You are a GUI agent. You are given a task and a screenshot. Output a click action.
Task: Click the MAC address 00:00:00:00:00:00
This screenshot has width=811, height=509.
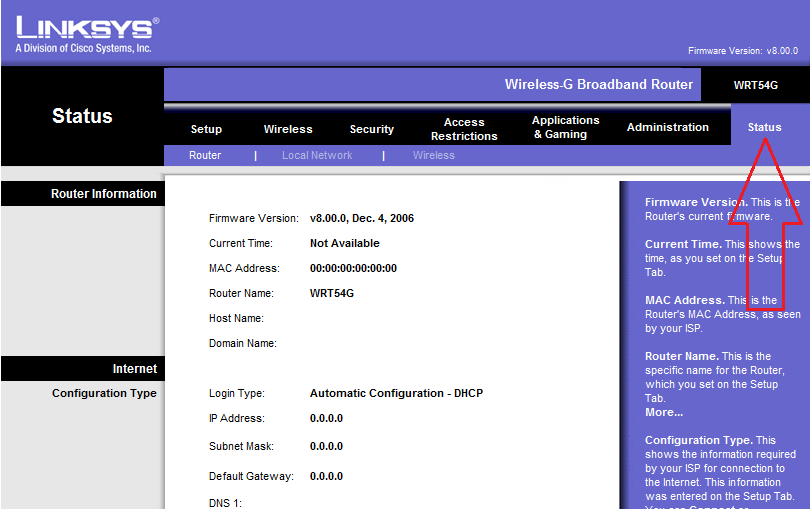coord(353,268)
